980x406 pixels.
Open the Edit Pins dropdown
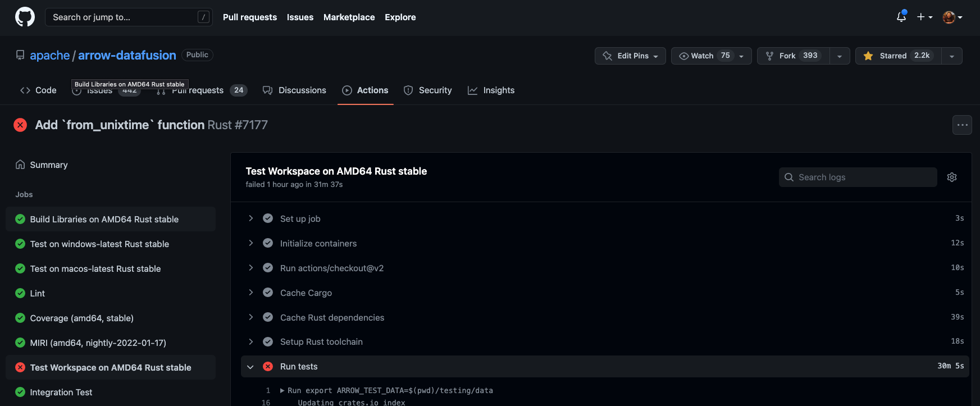[630, 56]
